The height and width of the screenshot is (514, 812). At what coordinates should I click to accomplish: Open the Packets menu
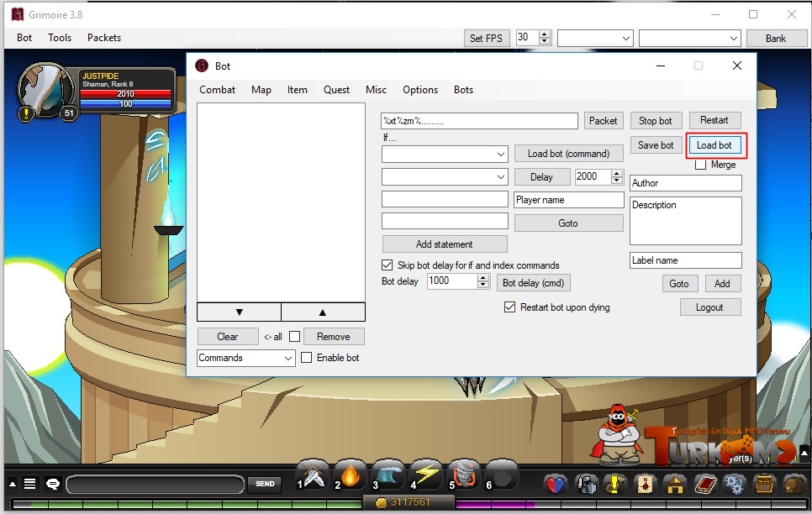click(x=104, y=38)
